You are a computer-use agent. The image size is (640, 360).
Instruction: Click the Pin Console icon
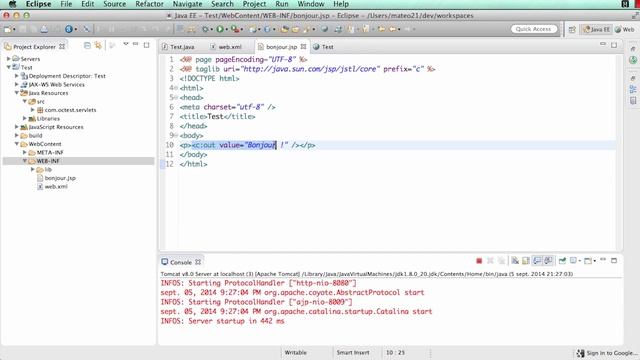(x=562, y=261)
